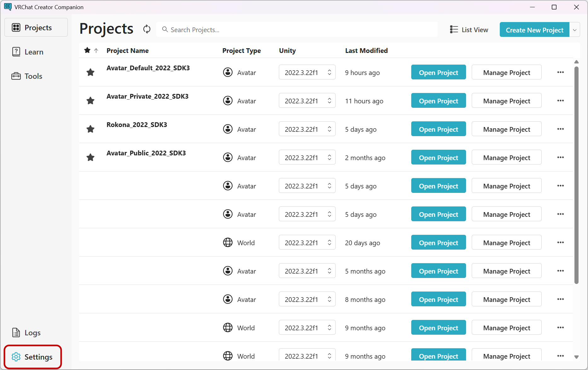Click the vertical scrollbar in projects list

(576, 175)
